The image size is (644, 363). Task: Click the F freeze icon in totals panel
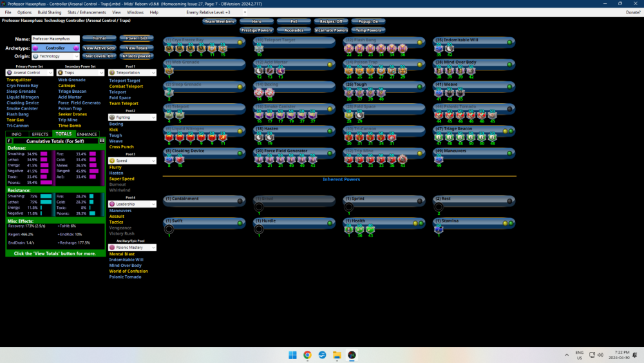[9, 141]
